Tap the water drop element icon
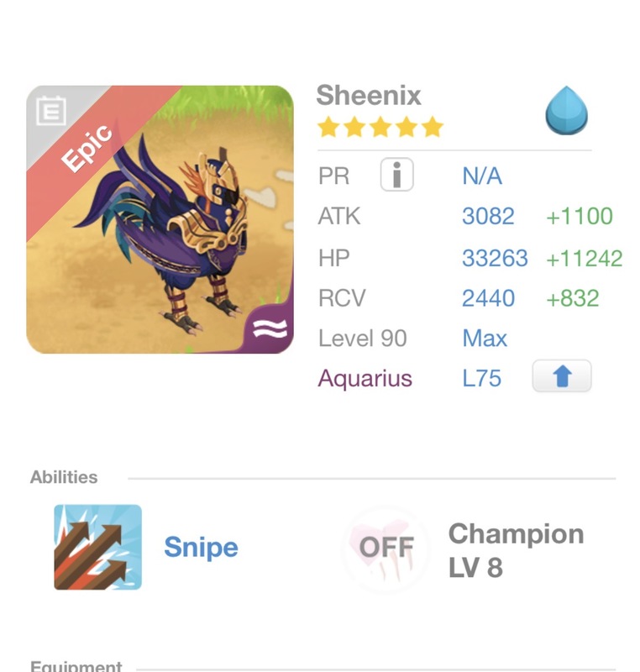This screenshot has height=672, width=640. tap(566, 113)
